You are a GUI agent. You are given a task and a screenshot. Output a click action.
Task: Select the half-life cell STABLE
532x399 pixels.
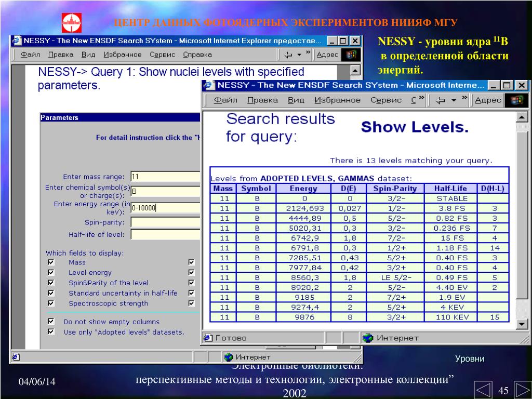(451, 198)
